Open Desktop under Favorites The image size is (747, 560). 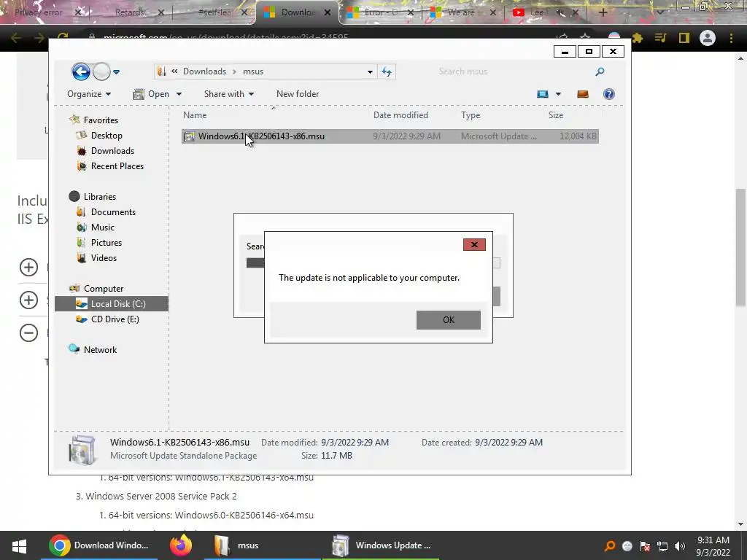[x=107, y=135]
